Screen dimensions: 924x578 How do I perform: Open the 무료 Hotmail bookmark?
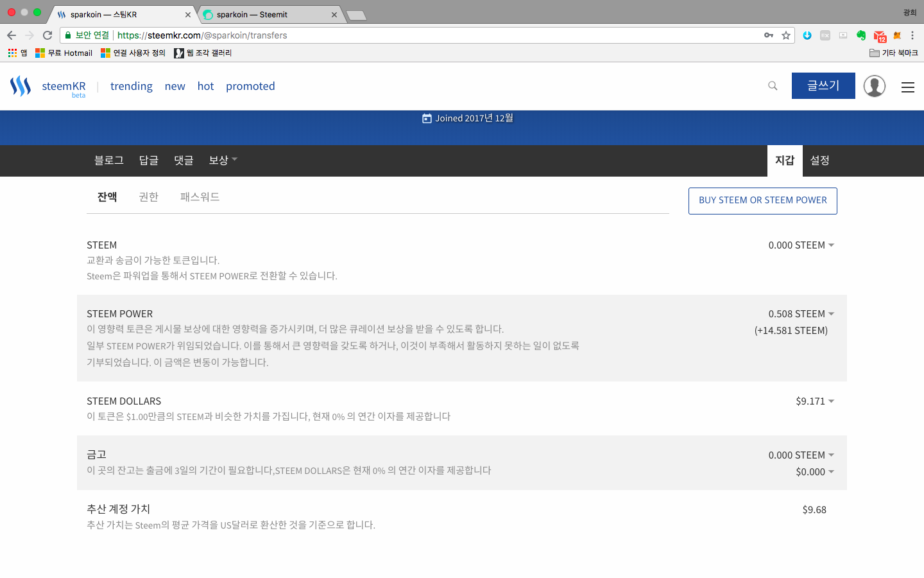[x=64, y=53]
